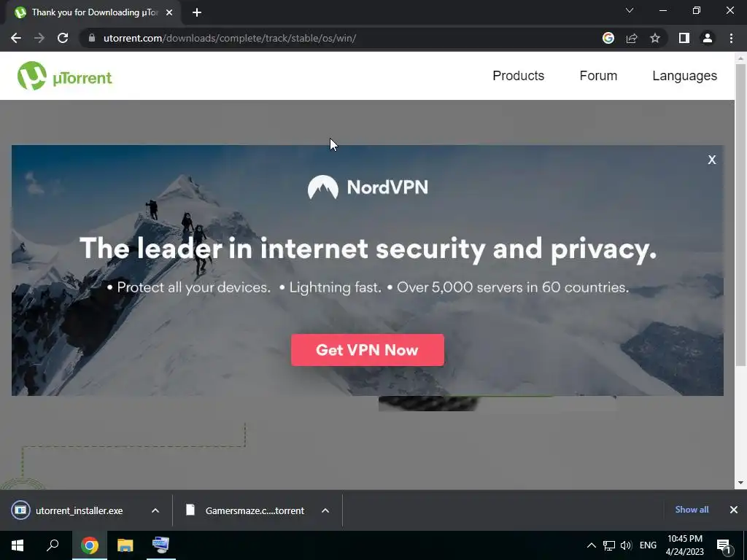
Task: Click the Get VPN Now button
Action: 368,350
